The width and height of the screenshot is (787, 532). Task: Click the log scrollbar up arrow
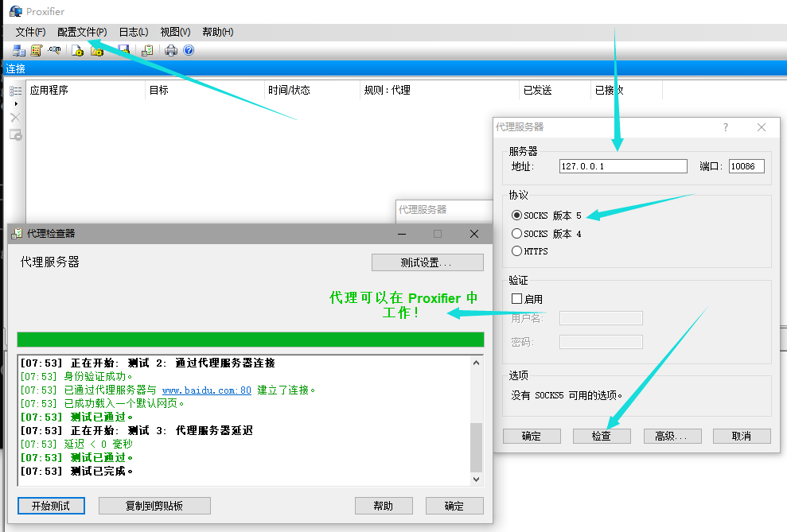[x=477, y=363]
